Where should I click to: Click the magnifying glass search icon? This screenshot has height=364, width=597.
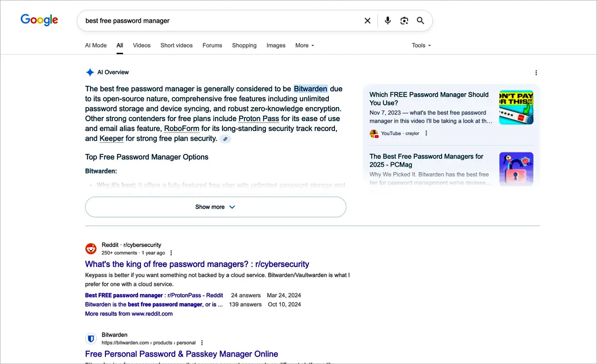click(x=421, y=21)
